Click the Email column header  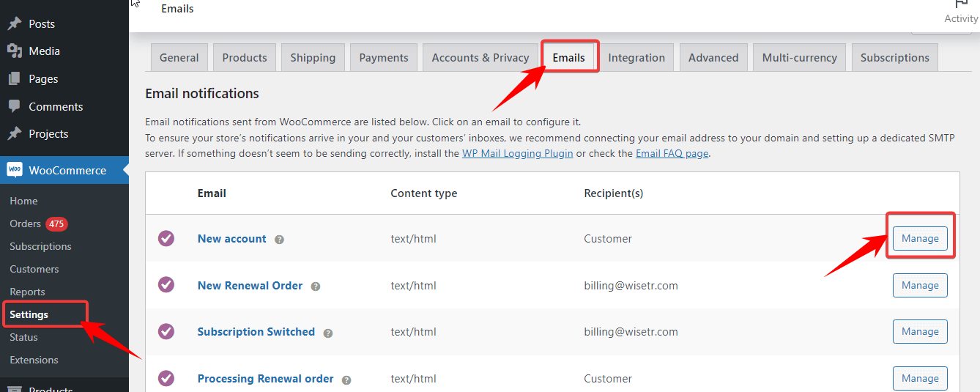(212, 193)
